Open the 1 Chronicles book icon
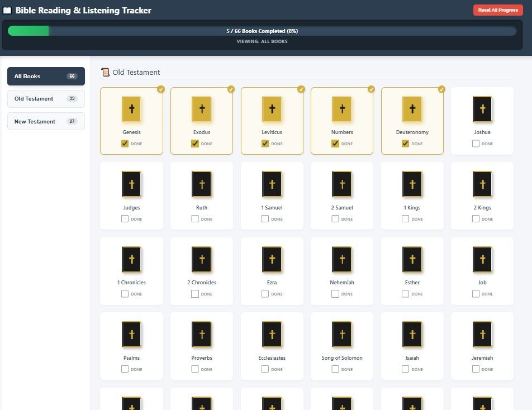 tap(131, 259)
